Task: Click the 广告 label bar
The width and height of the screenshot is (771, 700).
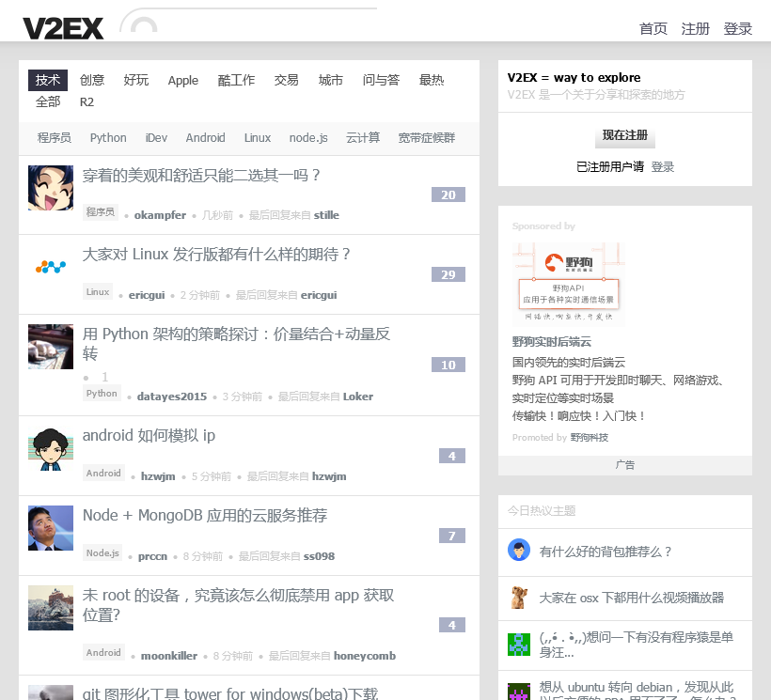Action: click(625, 465)
